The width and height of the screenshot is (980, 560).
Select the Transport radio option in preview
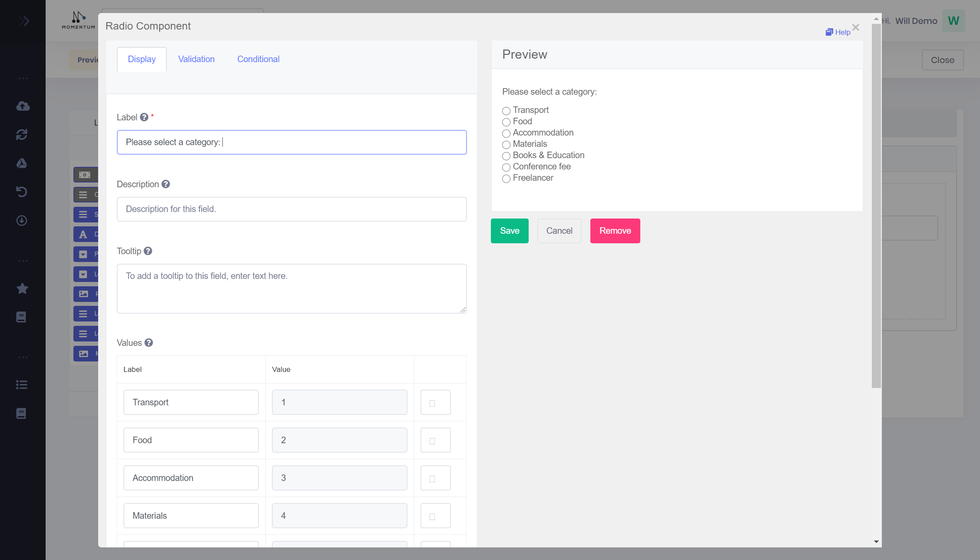tap(506, 111)
